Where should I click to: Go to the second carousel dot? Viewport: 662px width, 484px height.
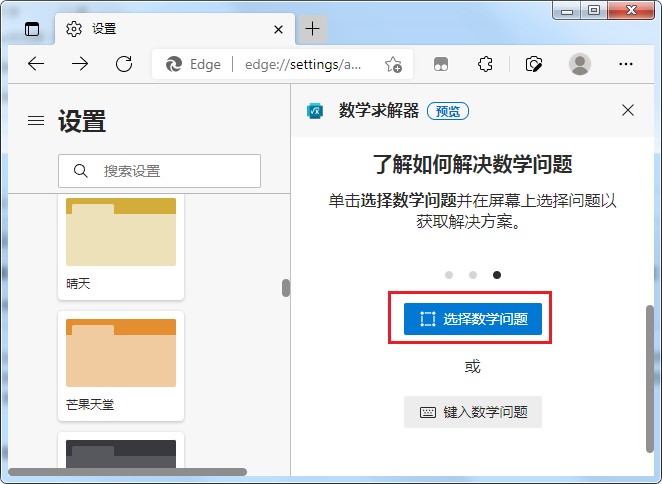click(473, 275)
